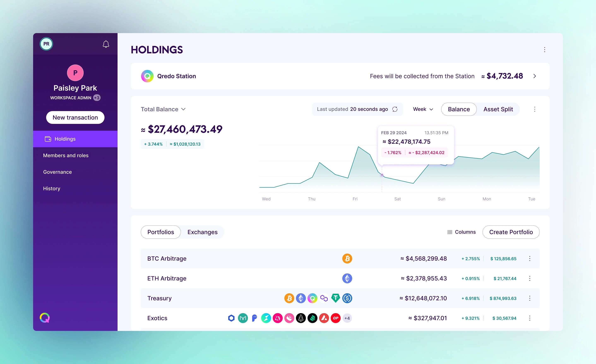Click the Ethereum (ETH) arbitrage icon
The height and width of the screenshot is (364, 596).
pos(347,278)
